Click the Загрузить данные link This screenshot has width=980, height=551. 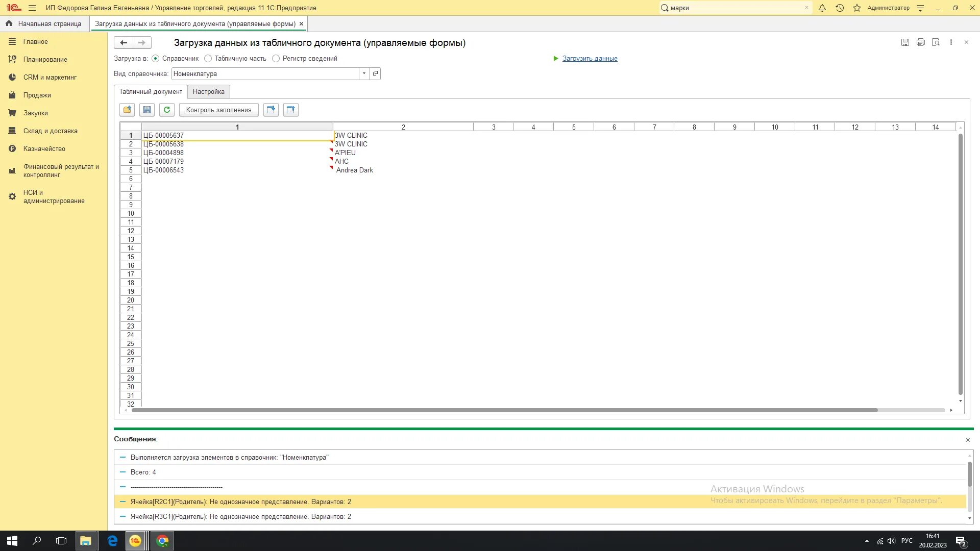(x=590, y=59)
